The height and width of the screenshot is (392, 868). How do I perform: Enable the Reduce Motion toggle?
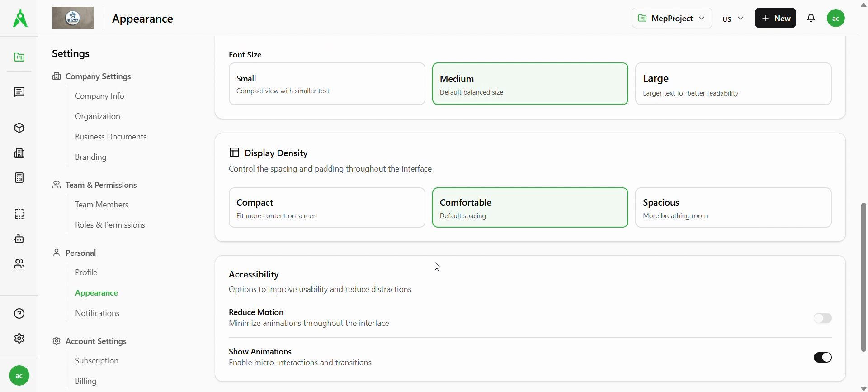click(x=822, y=318)
